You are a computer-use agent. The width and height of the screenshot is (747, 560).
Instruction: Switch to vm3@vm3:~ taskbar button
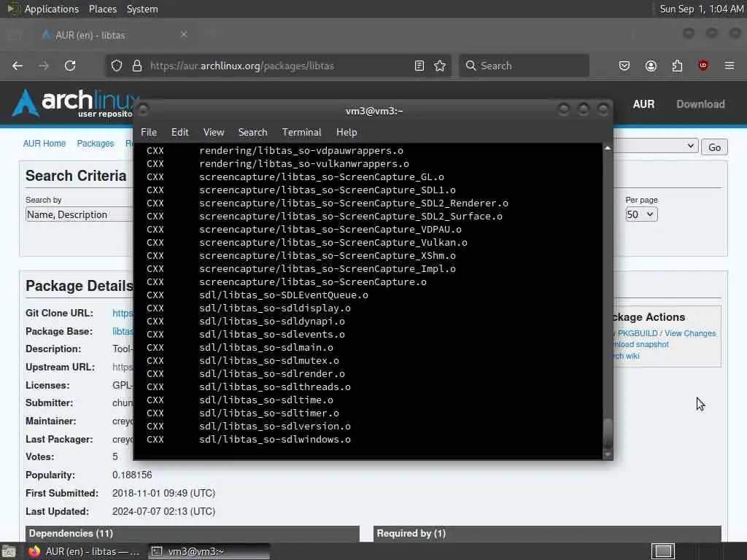pyautogui.click(x=209, y=551)
